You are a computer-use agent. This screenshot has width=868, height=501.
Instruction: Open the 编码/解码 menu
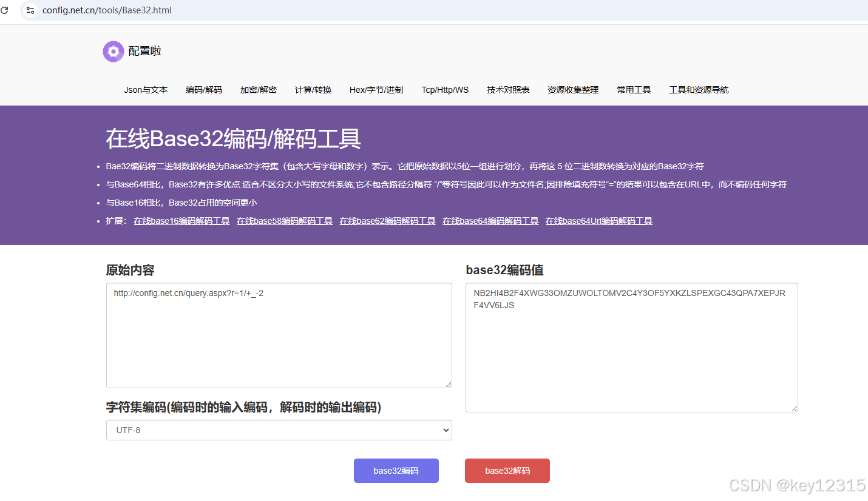[204, 89]
